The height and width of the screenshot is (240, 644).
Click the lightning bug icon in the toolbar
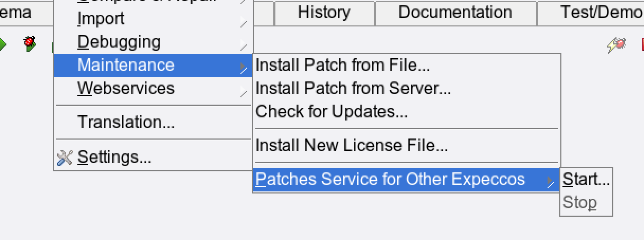pyautogui.click(x=616, y=45)
